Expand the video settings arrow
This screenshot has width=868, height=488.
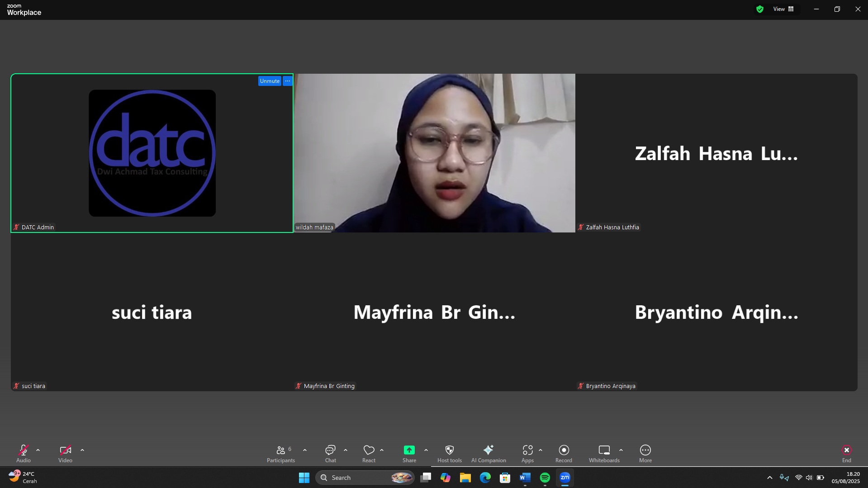click(82, 450)
